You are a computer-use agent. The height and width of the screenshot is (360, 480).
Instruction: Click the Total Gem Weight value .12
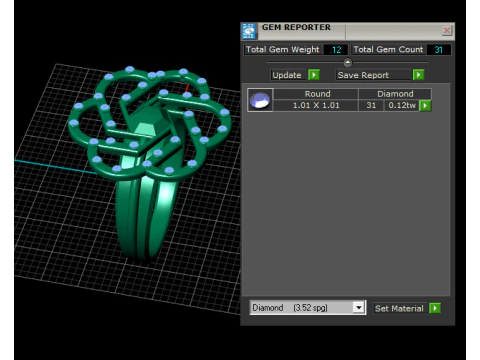[336, 50]
